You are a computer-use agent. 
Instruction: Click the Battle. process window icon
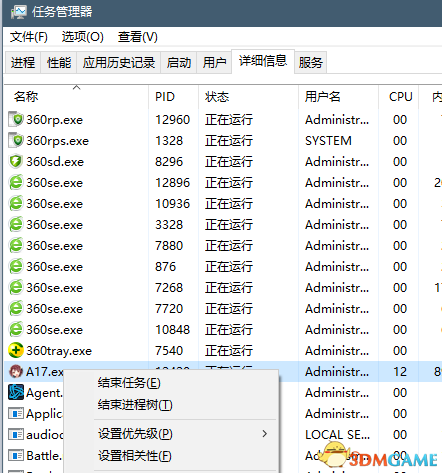click(x=16, y=456)
